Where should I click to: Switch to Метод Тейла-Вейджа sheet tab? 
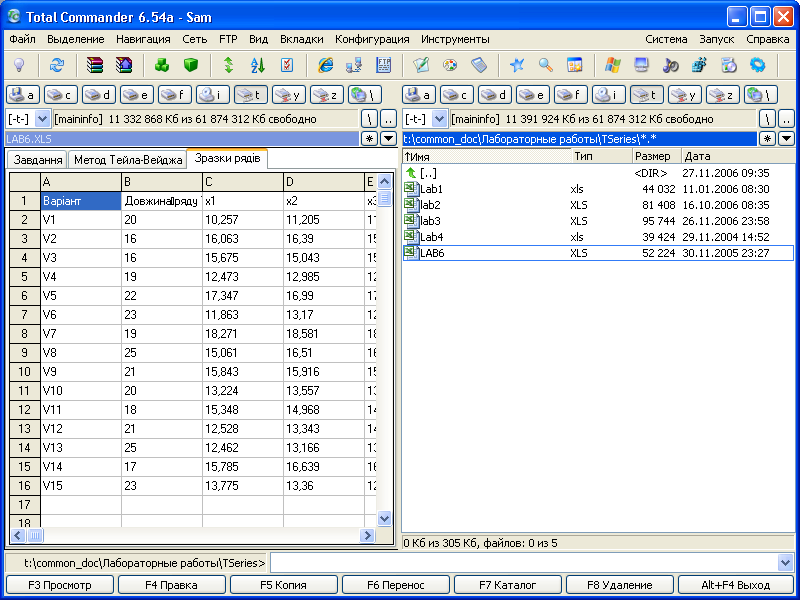(x=128, y=160)
